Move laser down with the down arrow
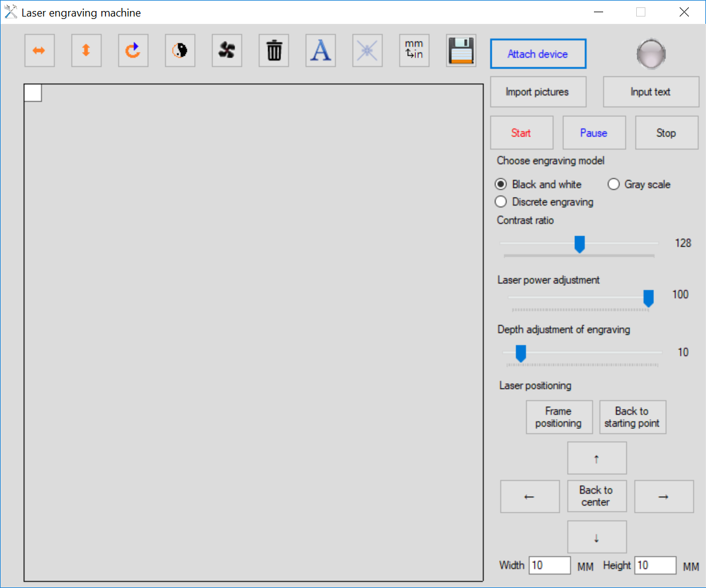 coord(597,537)
